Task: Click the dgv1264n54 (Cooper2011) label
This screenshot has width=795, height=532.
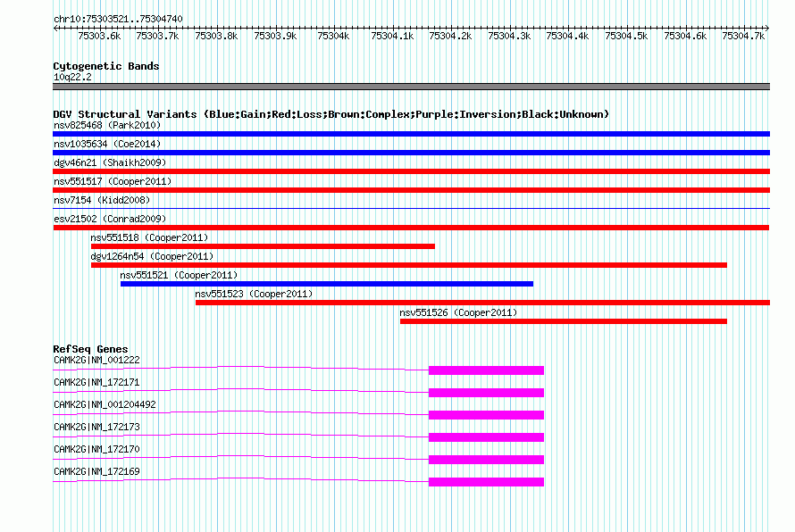Action: pyautogui.click(x=152, y=256)
